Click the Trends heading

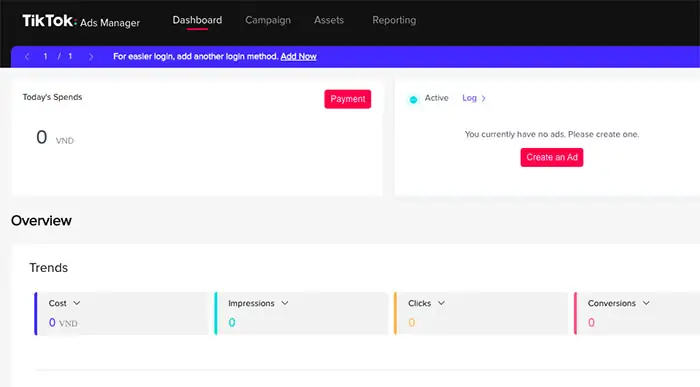[49, 267]
